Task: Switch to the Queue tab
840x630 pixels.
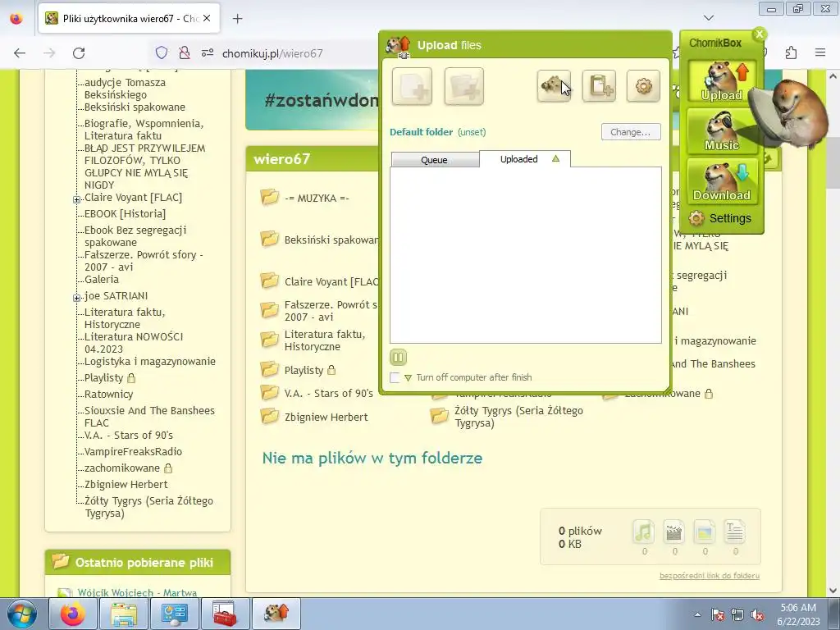Action: click(435, 160)
